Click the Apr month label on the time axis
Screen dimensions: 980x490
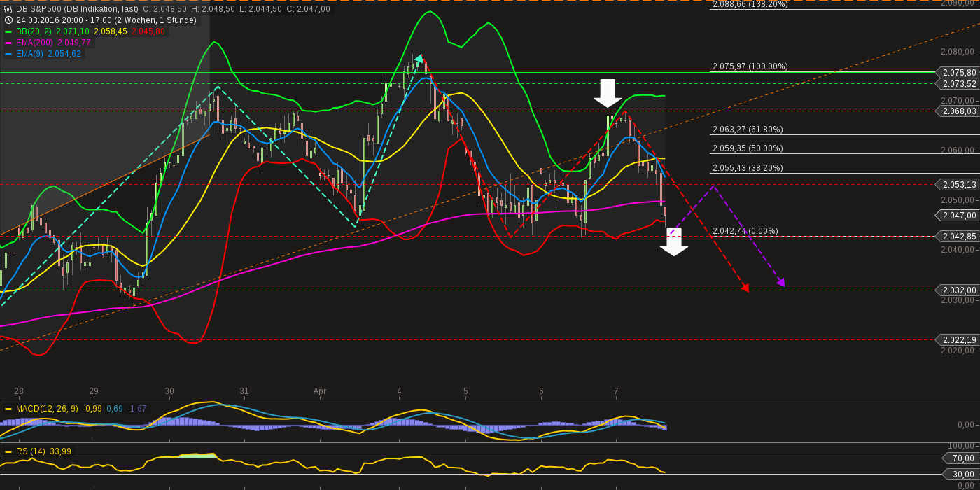320,391
